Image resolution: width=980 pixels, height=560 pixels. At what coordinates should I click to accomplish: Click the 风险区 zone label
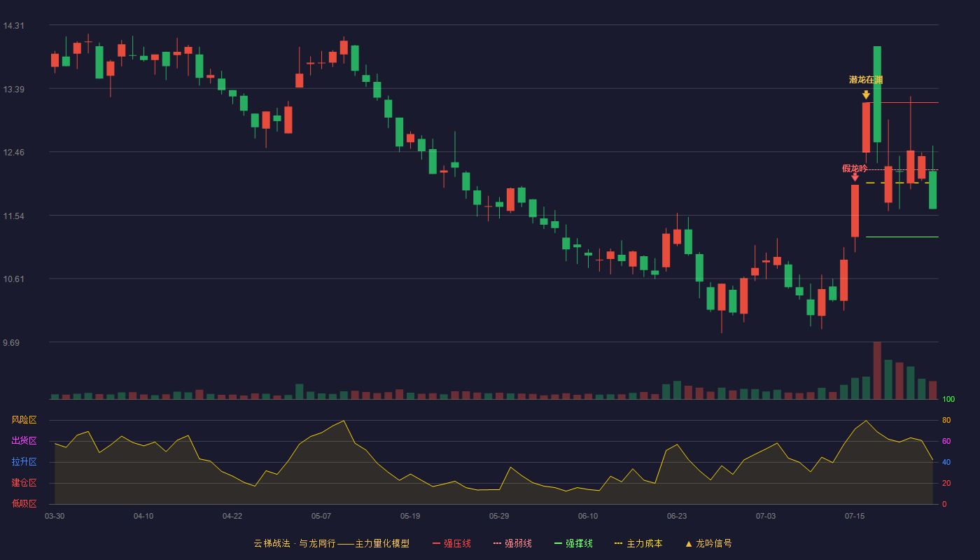click(24, 420)
